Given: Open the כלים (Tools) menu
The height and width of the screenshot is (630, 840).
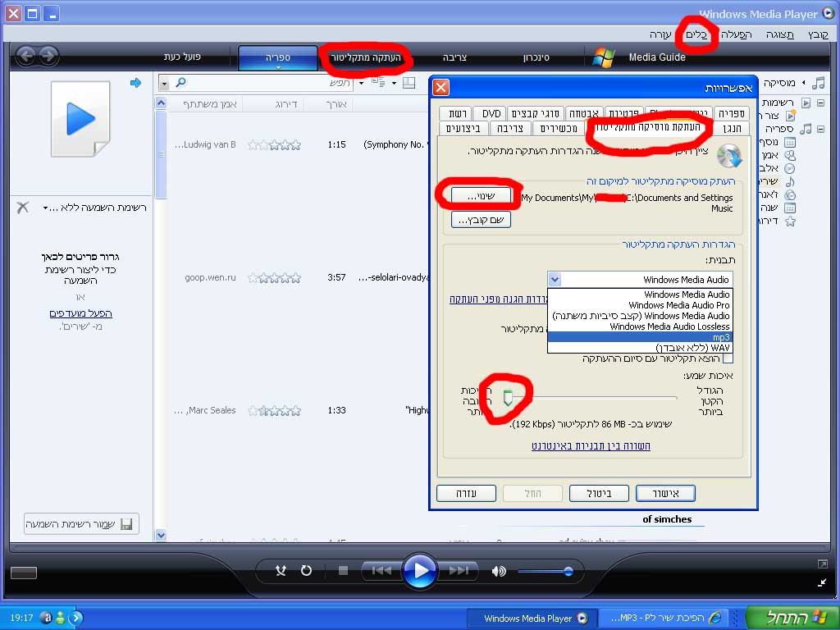Looking at the screenshot, I should [x=696, y=34].
